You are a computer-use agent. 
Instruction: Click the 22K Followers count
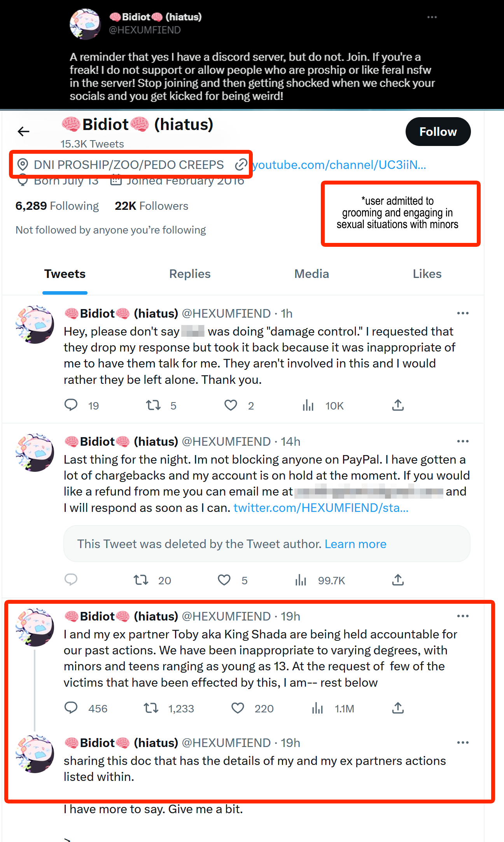coord(151,206)
